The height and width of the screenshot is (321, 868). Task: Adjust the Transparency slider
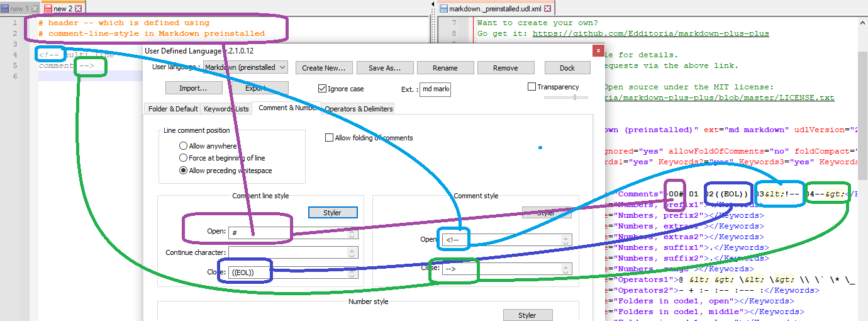[566, 97]
